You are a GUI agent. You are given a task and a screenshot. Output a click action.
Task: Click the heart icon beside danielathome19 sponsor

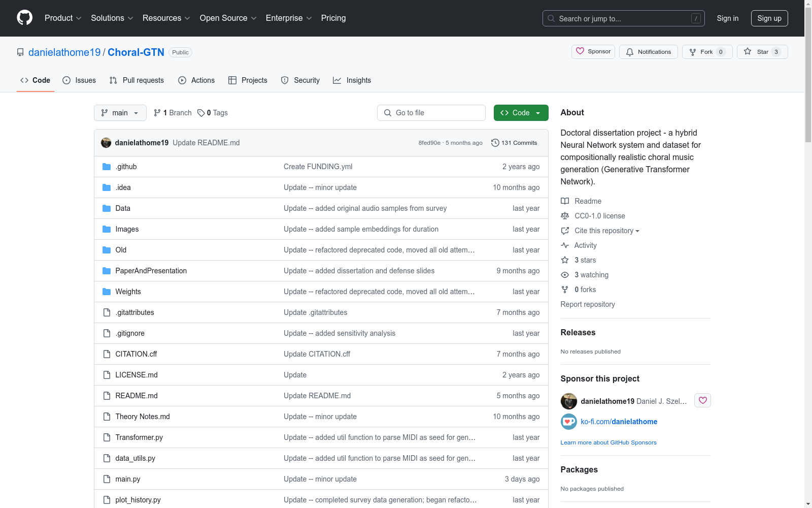(x=702, y=400)
